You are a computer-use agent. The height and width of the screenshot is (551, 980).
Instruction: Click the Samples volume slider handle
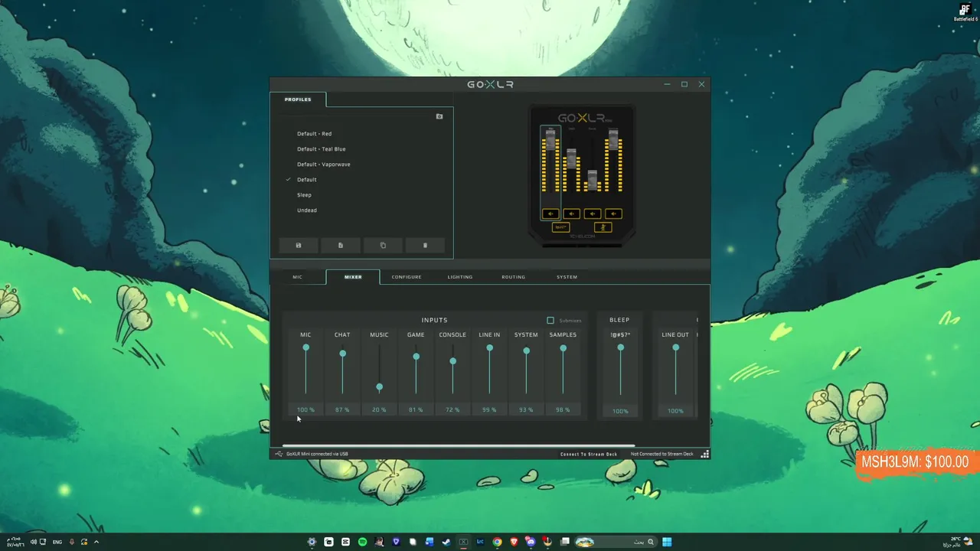pyautogui.click(x=563, y=349)
